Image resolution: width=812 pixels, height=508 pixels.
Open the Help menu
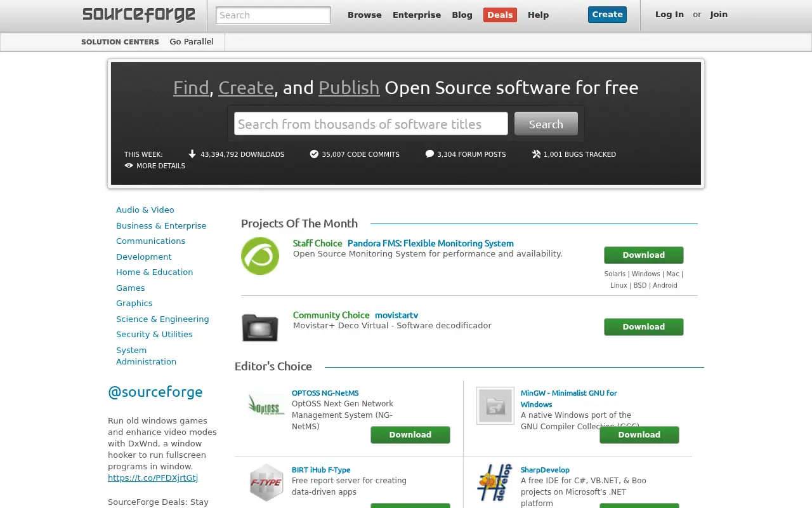pos(538,15)
